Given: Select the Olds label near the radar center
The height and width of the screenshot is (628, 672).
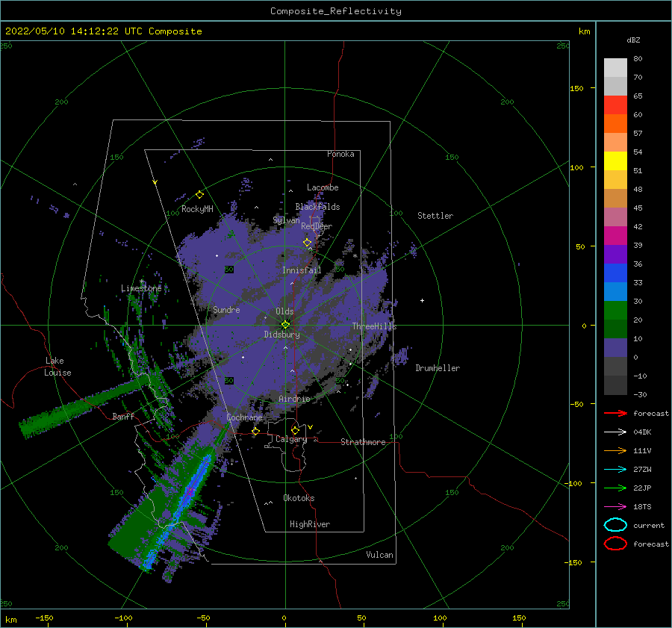Looking at the screenshot, I should coord(284,311).
